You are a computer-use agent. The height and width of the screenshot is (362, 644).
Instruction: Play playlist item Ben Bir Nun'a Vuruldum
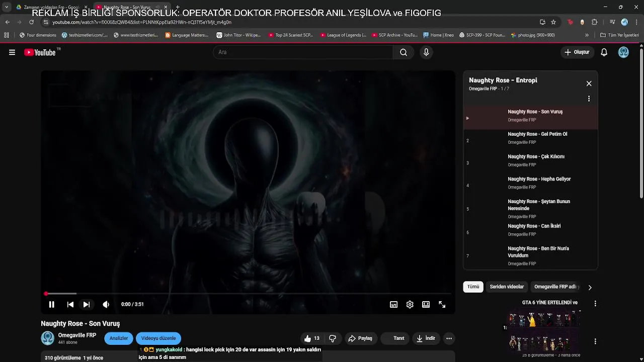530,255
